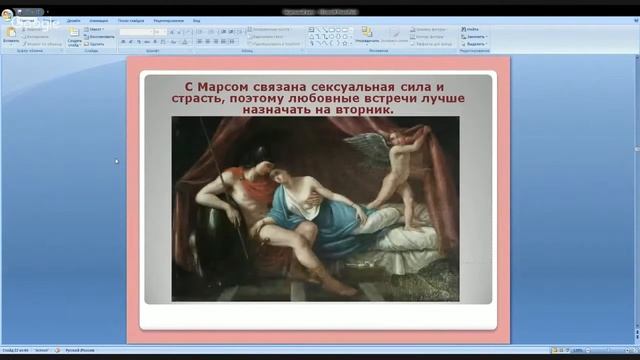Click numbered list icon
The width and height of the screenshot is (640, 360).
pyautogui.click(x=211, y=32)
